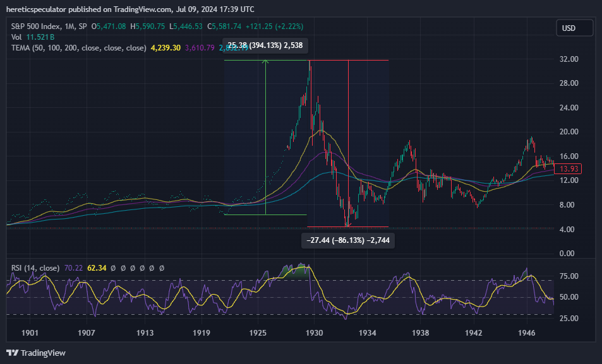Click the purple TEMA value 3,610.79

pyautogui.click(x=200, y=48)
